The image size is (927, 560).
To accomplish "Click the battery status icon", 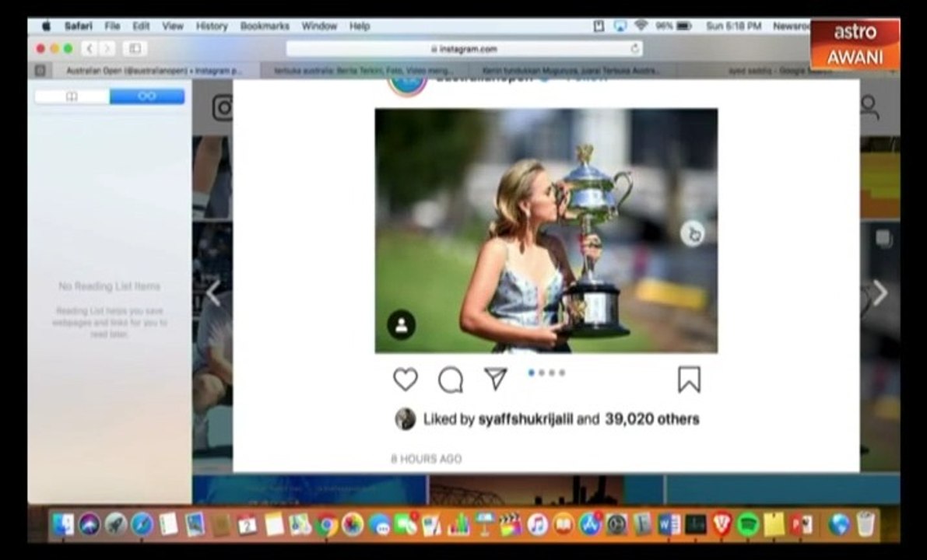I will tap(684, 26).
